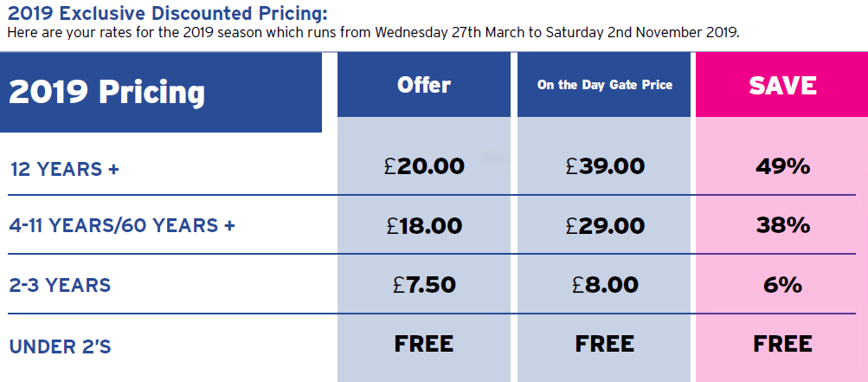Click the 'UNDER 2'S' row label

(x=61, y=346)
